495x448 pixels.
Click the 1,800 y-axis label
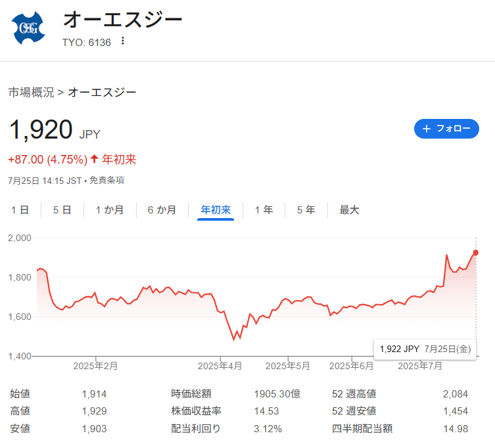[x=20, y=277]
